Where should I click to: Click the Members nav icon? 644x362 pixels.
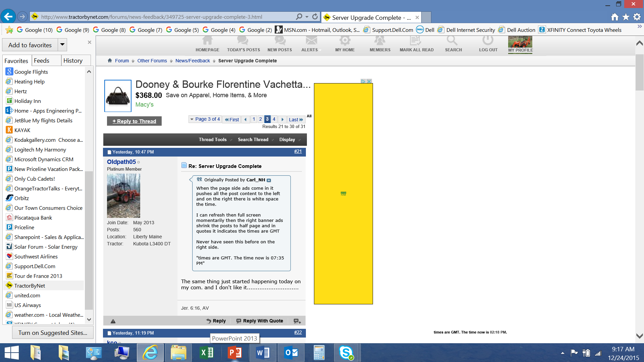(x=380, y=41)
